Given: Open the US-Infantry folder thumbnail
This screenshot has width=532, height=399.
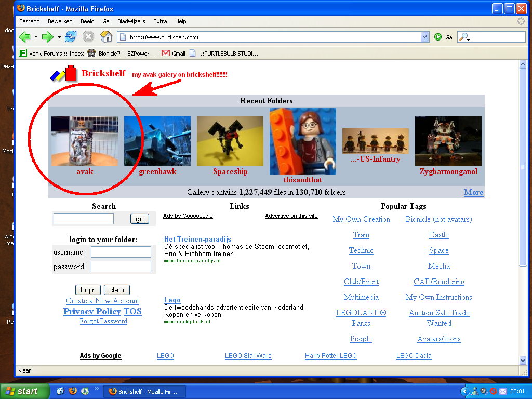Looking at the screenshot, I should (376, 141).
